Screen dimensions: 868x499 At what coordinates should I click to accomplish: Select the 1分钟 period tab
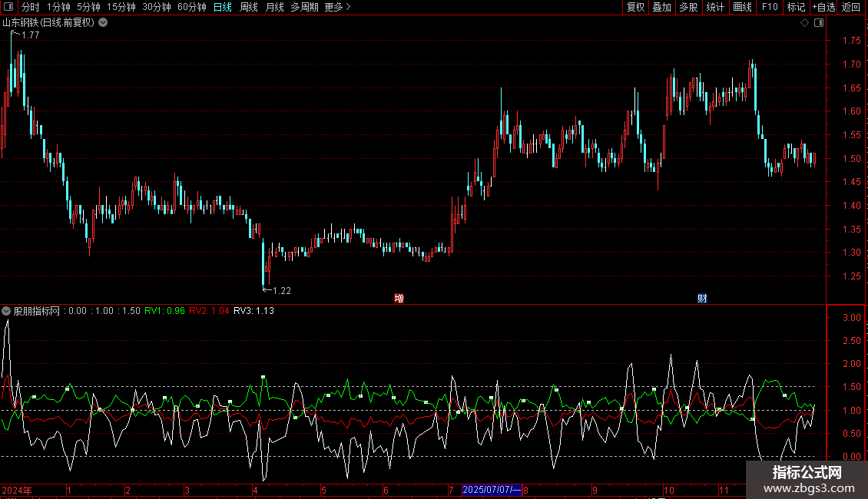coord(58,7)
